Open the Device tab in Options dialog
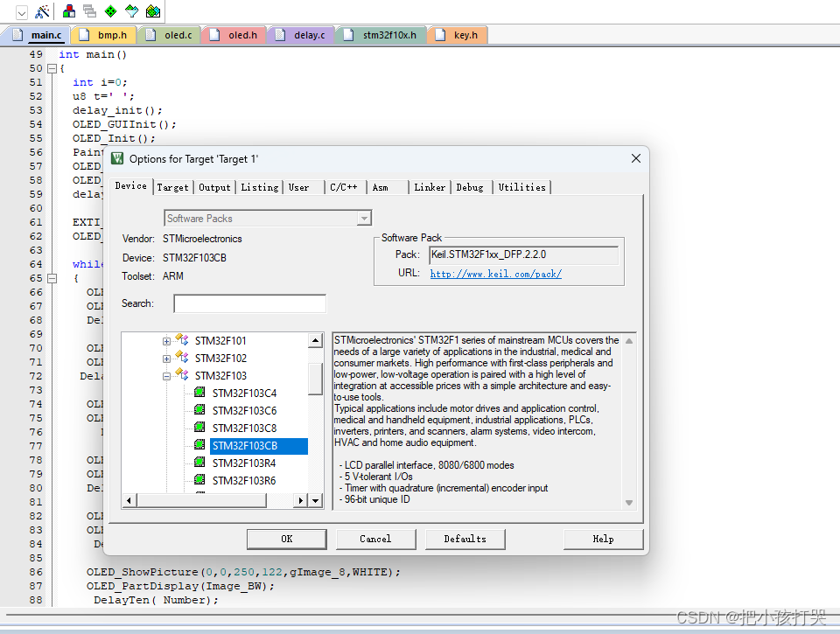The image size is (840, 634). 130,185
